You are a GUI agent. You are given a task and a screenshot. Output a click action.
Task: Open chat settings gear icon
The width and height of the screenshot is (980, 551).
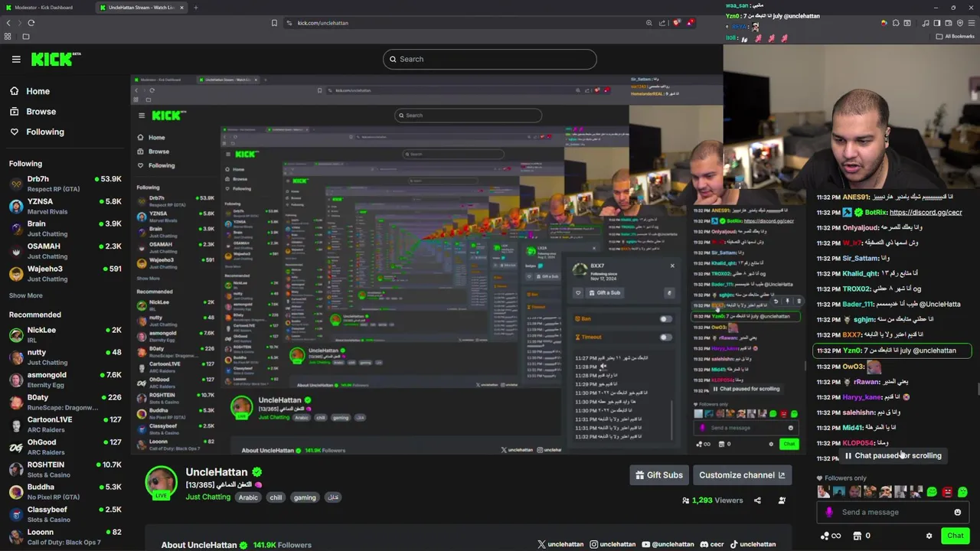point(929,536)
